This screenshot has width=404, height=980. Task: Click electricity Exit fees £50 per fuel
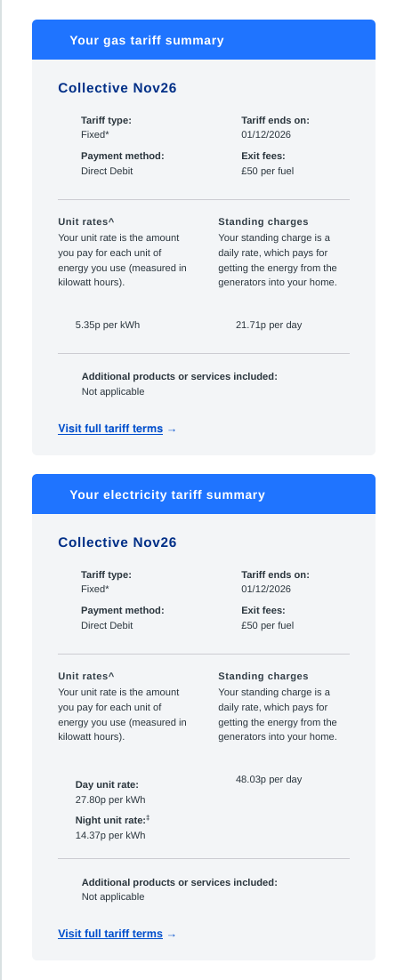[x=268, y=626]
